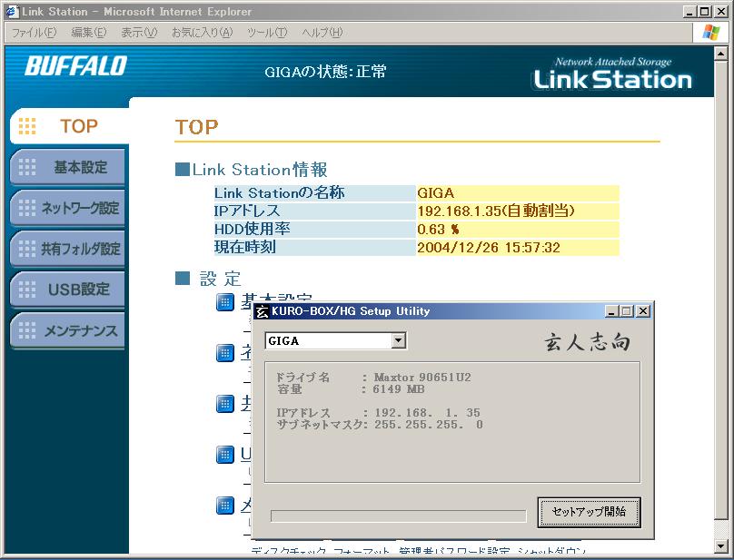Follow the 基本設定 link under 設定
Viewport: 734px width, 560px height.
click(x=276, y=300)
